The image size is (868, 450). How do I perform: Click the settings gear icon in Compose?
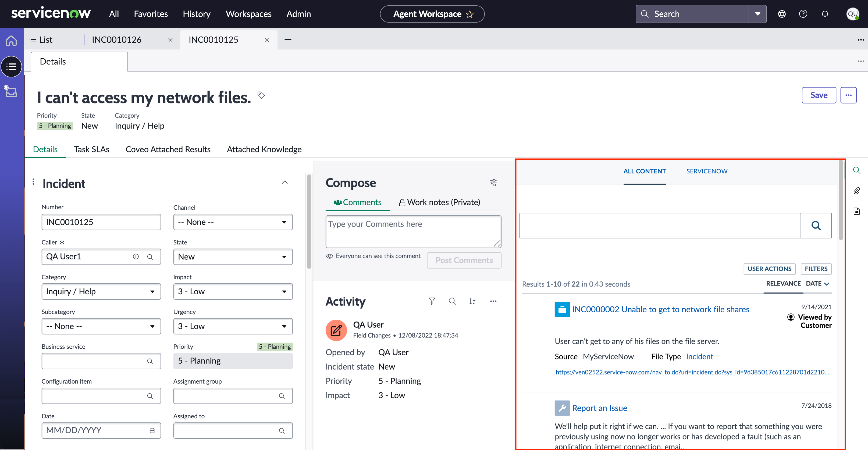(493, 183)
